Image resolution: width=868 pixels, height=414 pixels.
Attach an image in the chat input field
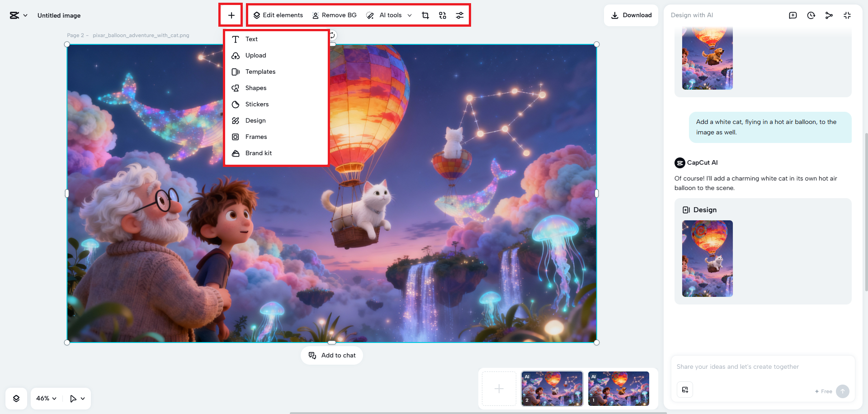coord(684,390)
